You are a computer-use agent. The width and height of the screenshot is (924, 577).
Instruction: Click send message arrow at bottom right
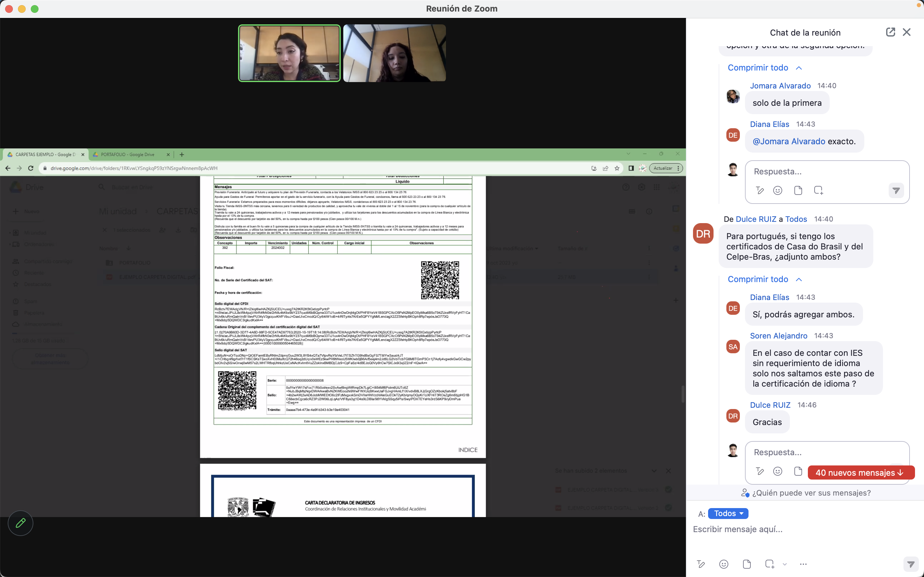[x=911, y=564]
